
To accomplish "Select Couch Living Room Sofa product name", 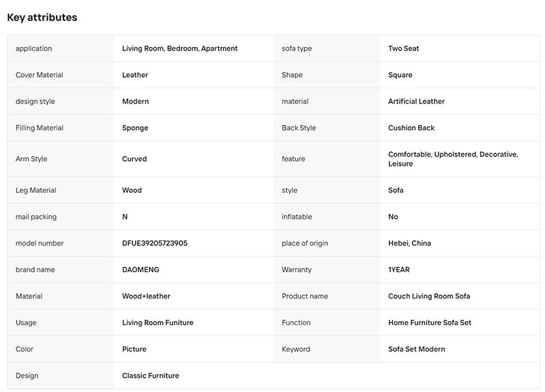I will 429,296.
